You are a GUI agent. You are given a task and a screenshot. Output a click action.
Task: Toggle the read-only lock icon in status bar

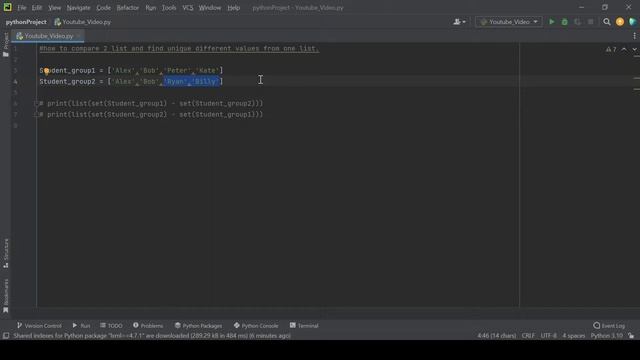(x=631, y=336)
